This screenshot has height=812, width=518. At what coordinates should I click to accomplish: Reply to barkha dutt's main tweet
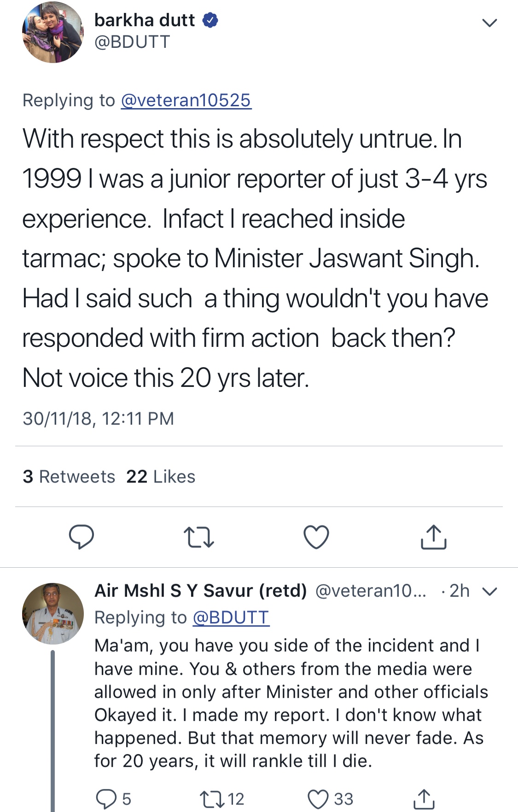click(81, 537)
